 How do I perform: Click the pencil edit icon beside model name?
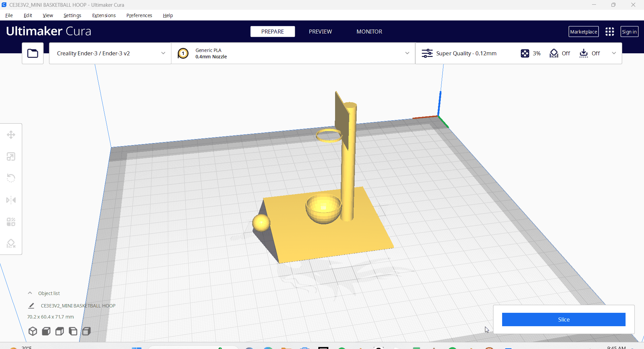[31, 306]
